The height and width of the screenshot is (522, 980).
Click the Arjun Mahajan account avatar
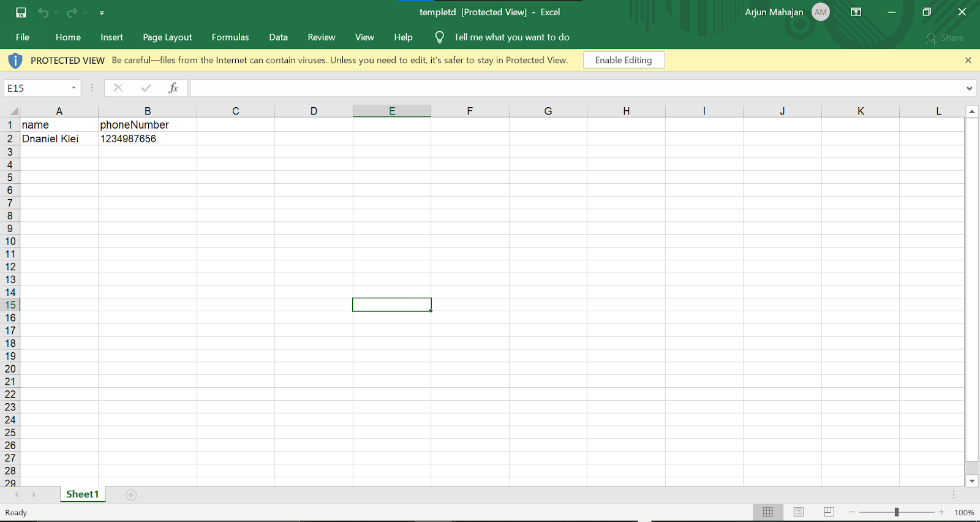tap(821, 12)
